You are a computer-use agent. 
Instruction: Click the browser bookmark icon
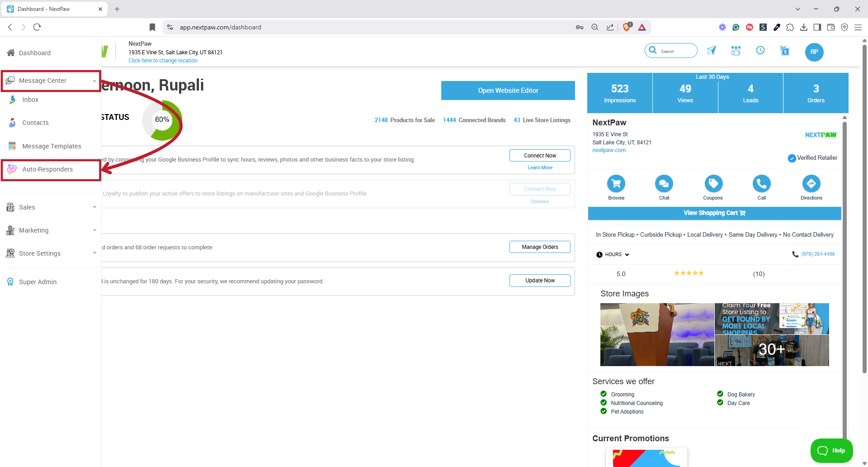tap(152, 27)
